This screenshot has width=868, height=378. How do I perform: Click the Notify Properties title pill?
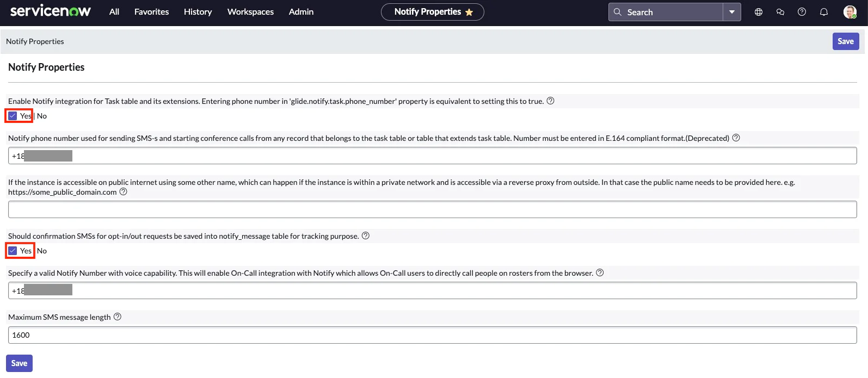433,12
